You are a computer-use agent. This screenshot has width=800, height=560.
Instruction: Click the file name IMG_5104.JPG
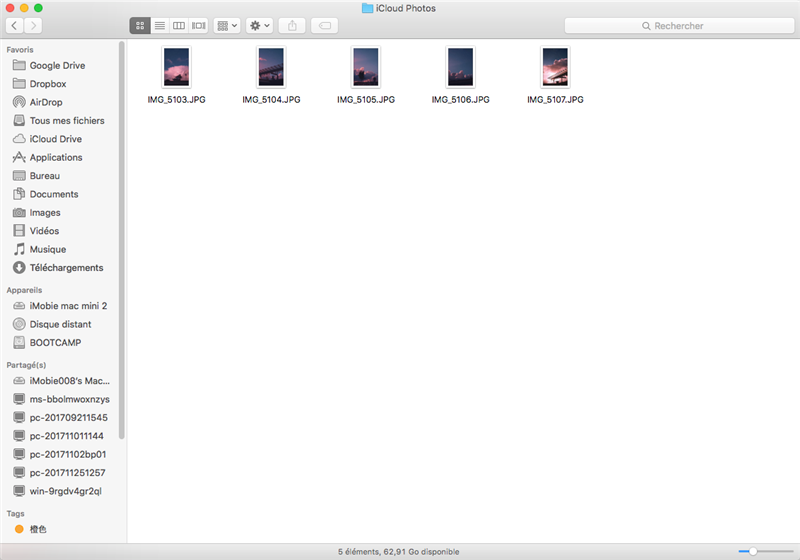pos(271,99)
